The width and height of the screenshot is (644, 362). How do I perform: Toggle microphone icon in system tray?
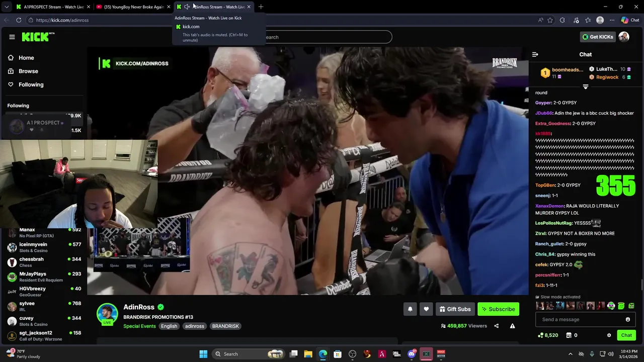click(592, 354)
